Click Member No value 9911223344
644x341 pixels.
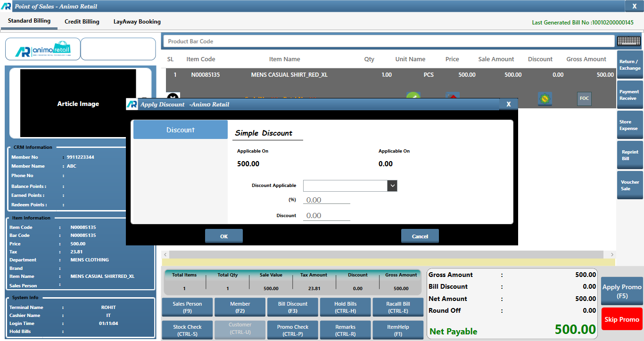coord(81,157)
